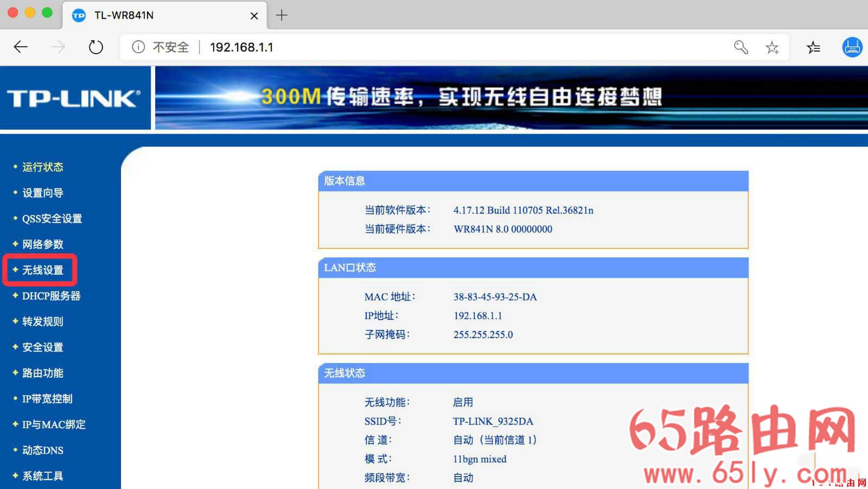Click the 无线功能 value 启用

(463, 402)
